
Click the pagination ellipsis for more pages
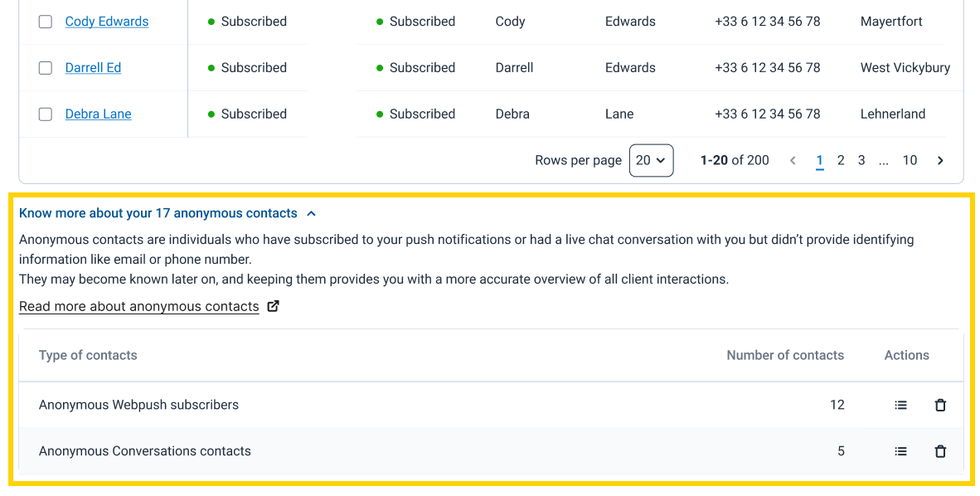click(x=883, y=161)
